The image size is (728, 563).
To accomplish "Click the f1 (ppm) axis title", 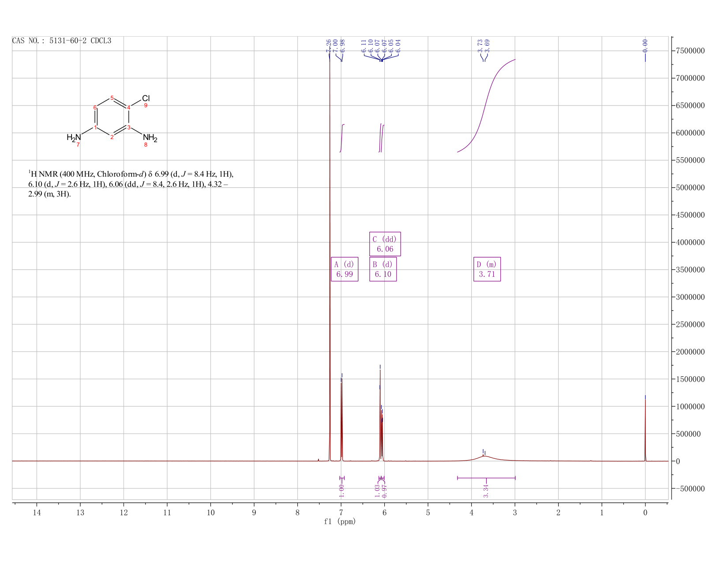I will pyautogui.click(x=340, y=521).
